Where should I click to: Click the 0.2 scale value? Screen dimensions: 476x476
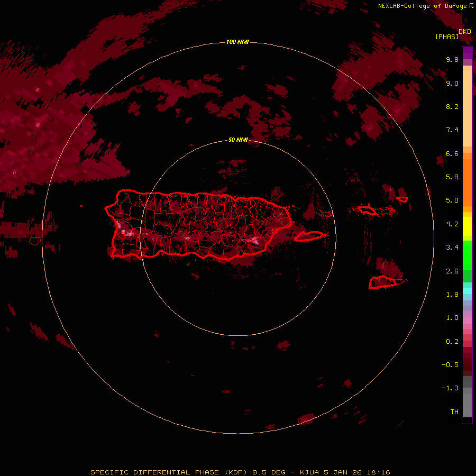[452, 342]
